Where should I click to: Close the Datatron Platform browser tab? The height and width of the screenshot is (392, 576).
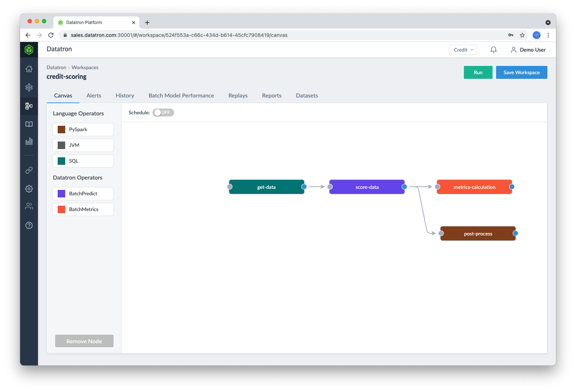pos(134,23)
